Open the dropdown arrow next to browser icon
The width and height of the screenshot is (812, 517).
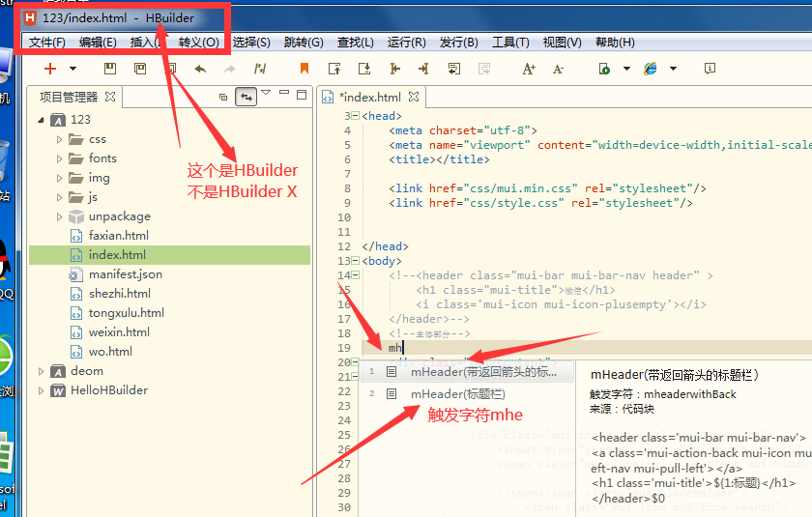(673, 69)
